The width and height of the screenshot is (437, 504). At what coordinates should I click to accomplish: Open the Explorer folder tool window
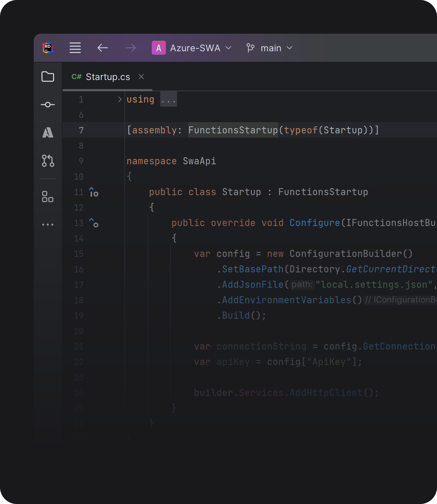pos(48,77)
